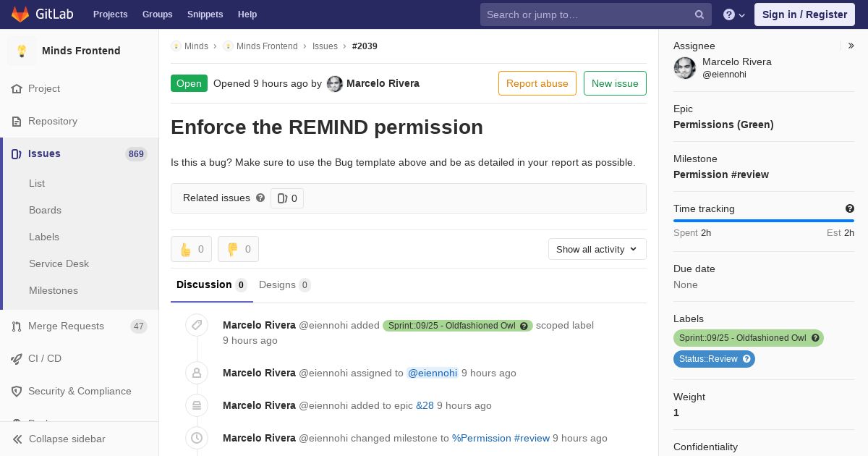Click the time tracking progress bar

tap(763, 221)
